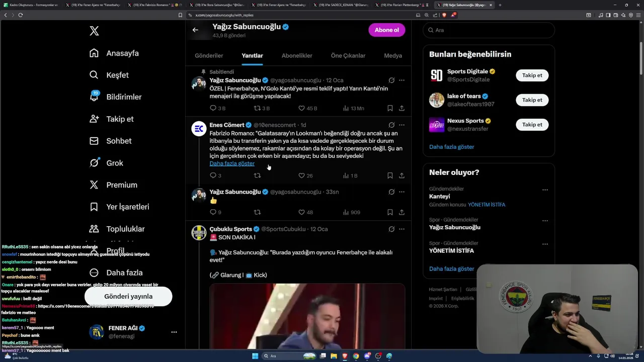Click the Ara search field

point(489,30)
